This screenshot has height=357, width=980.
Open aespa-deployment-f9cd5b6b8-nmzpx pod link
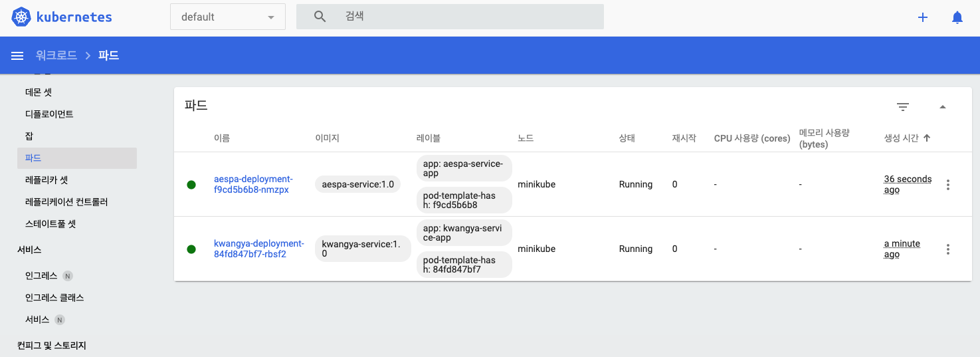[253, 185]
